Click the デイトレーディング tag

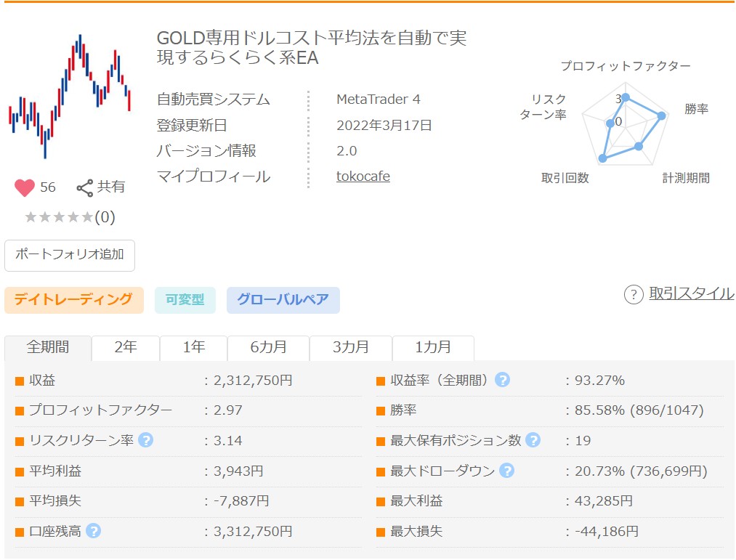coord(74,300)
